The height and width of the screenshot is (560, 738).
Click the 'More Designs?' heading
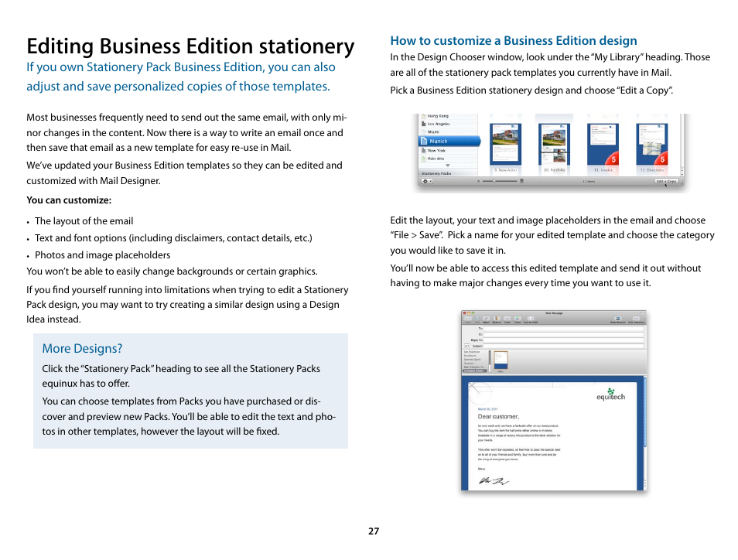[x=82, y=348]
